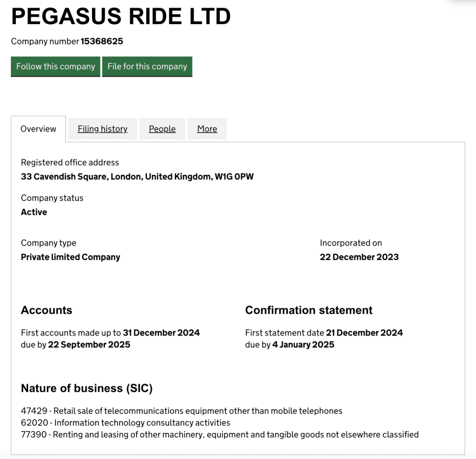Click the registered office address text

pos(137,177)
